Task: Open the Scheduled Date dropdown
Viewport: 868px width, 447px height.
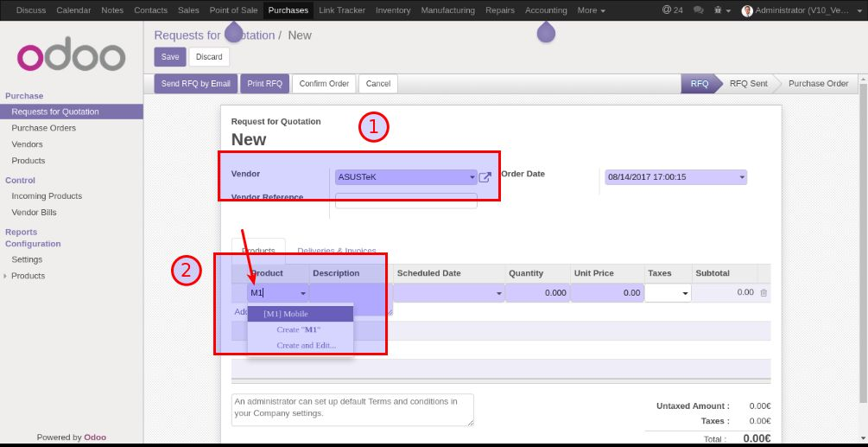Action: click(x=498, y=294)
